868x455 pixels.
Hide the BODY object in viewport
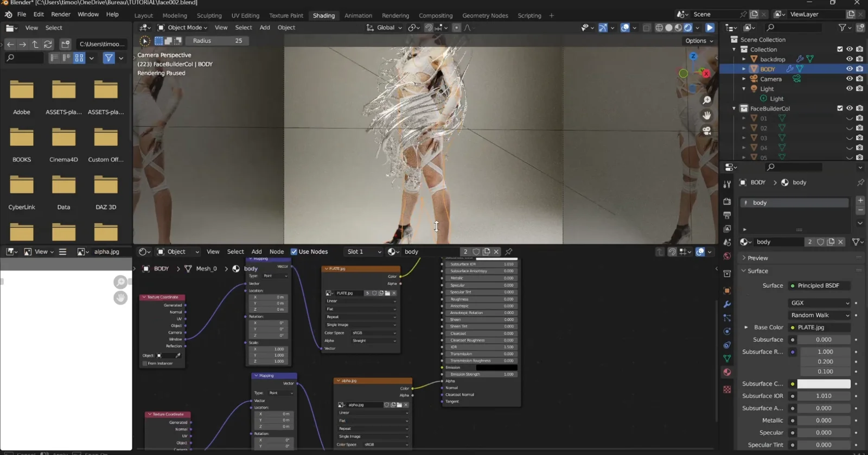[x=850, y=69]
